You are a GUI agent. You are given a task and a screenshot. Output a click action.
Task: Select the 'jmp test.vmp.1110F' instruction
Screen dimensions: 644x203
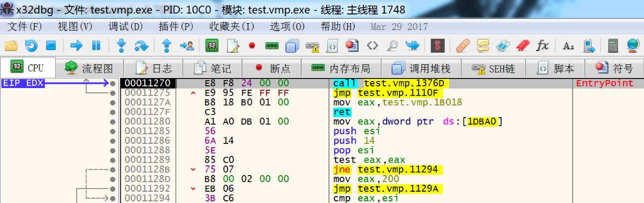pos(388,93)
